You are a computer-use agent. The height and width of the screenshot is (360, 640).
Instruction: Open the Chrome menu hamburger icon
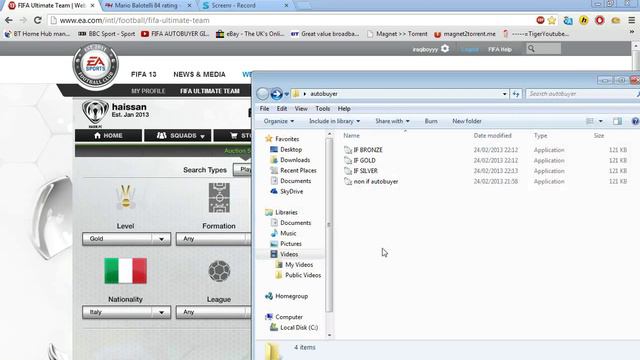pos(631,20)
